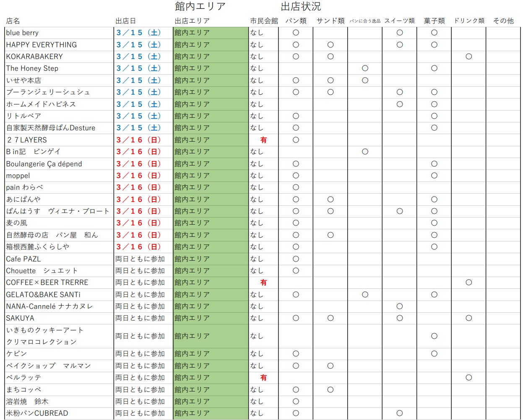Click sweets circle in NANA-Cannelé row

click(400, 306)
